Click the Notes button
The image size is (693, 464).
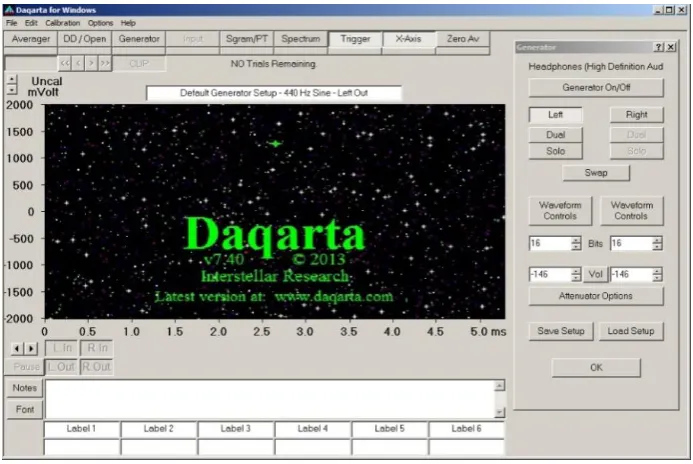(x=25, y=388)
